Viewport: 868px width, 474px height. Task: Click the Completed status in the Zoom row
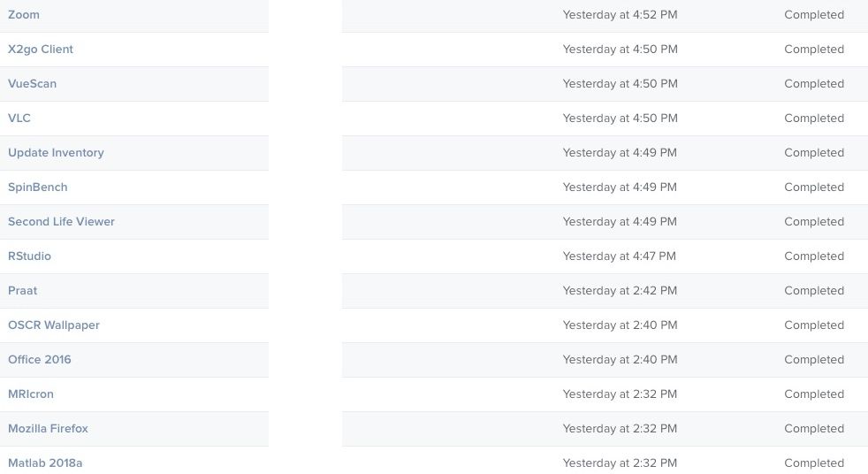pyautogui.click(x=814, y=15)
